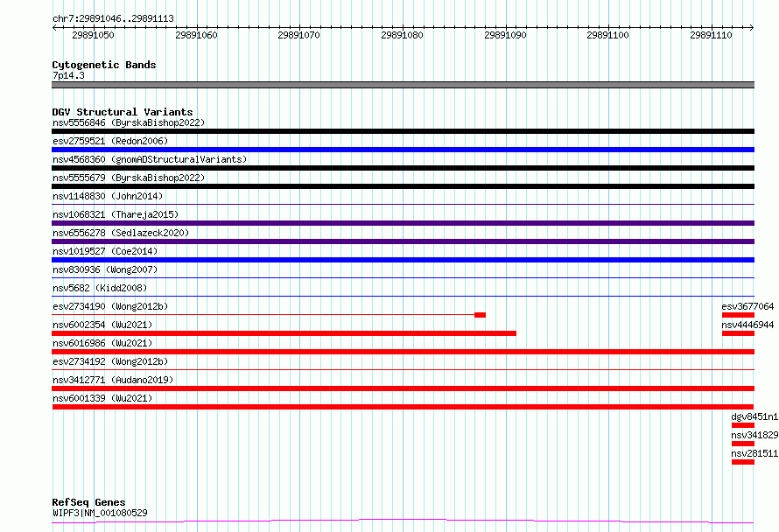779x532 pixels.
Task: Select the gray 7p14.3 cytogenetic band bar
Action: coord(403,85)
